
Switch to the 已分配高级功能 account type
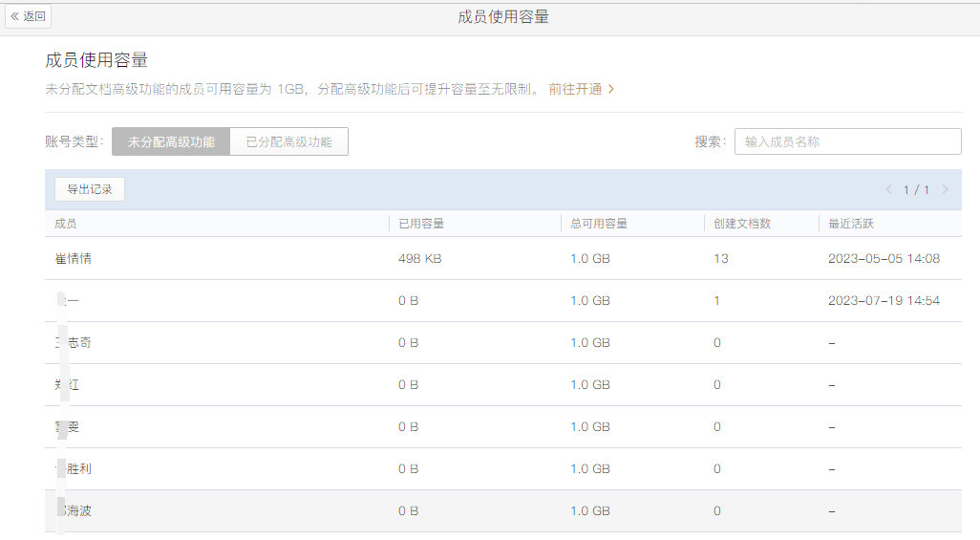pos(288,141)
